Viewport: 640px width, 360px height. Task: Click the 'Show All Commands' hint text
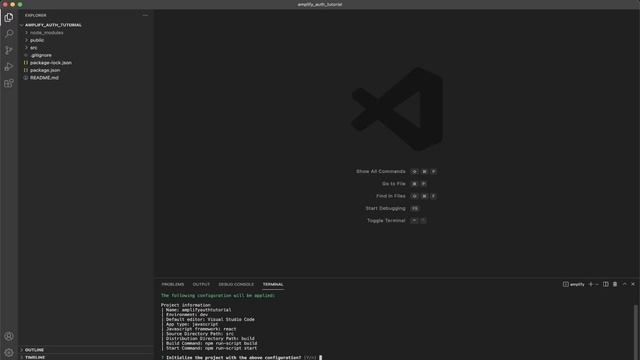click(x=380, y=171)
